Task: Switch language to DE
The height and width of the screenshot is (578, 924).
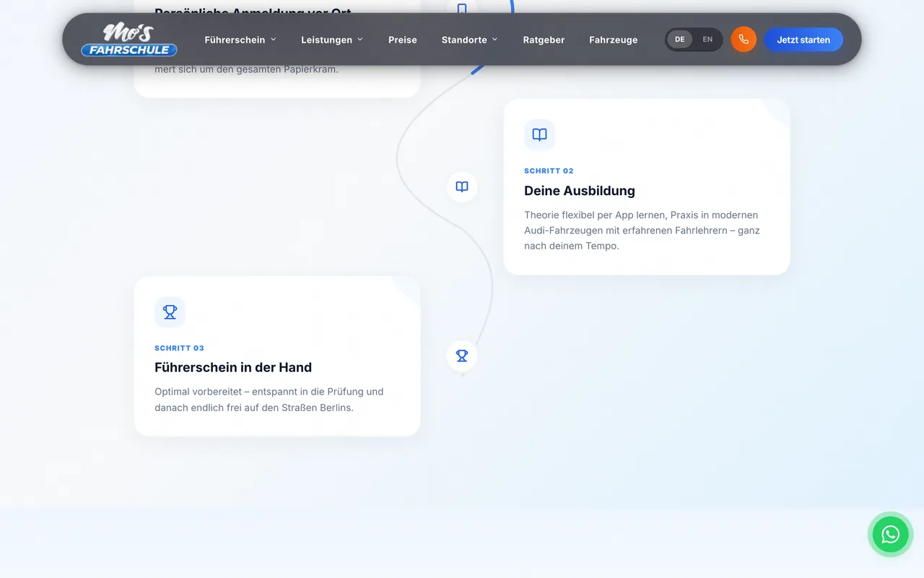Action: coord(680,40)
